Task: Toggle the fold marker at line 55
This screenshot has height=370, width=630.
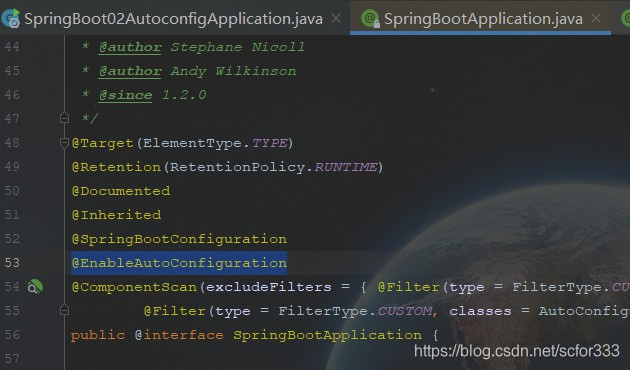Action: (64, 310)
